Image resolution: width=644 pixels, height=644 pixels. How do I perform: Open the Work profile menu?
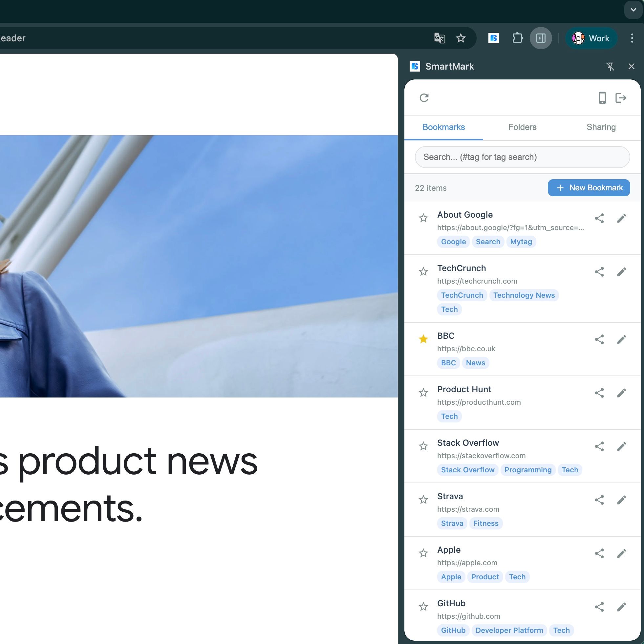click(x=591, y=38)
